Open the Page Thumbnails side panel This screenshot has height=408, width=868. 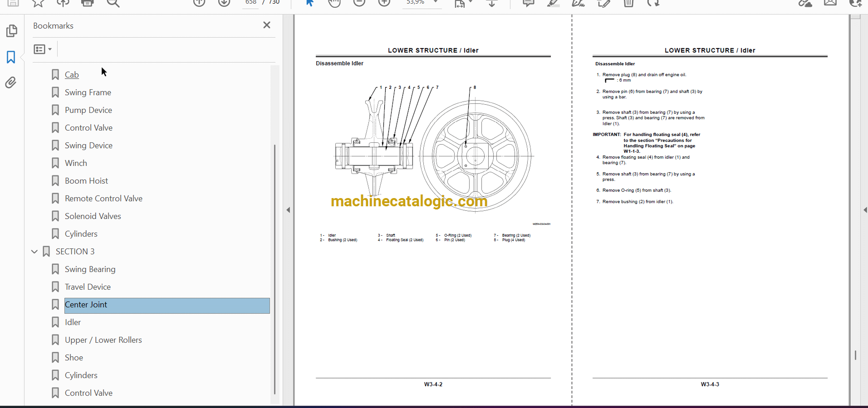[x=11, y=31]
